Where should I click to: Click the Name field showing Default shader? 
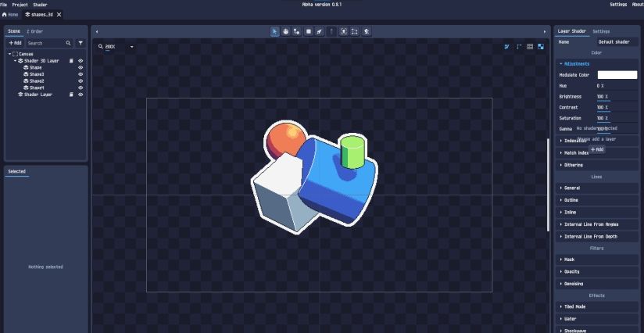[x=617, y=41]
